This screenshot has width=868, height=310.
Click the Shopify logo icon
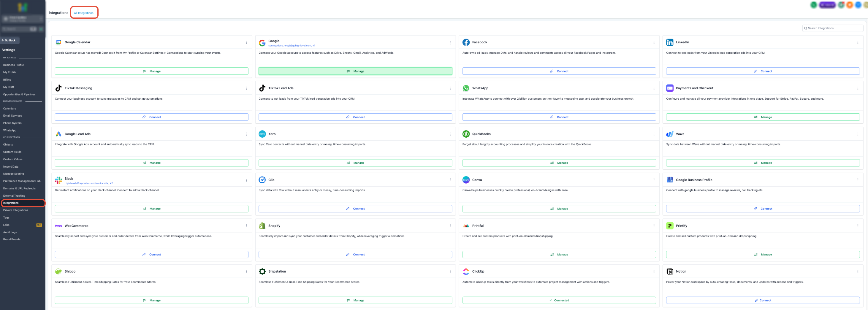(x=262, y=225)
